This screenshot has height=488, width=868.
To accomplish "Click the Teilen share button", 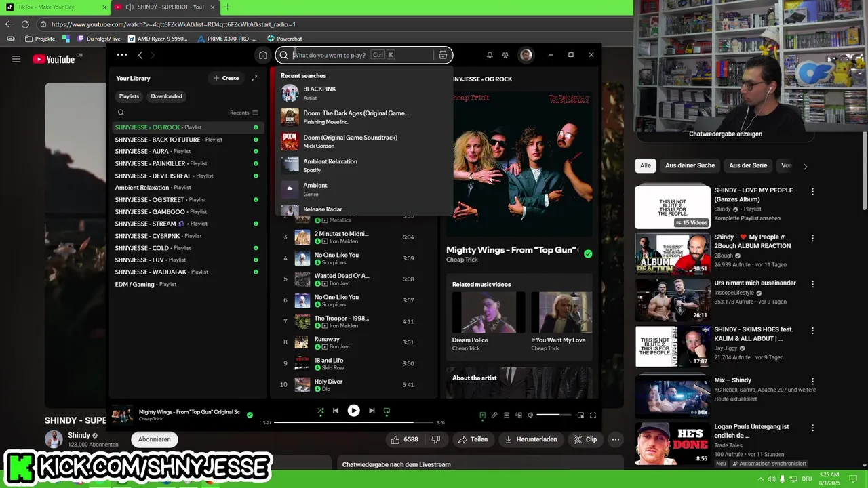I will click(473, 439).
